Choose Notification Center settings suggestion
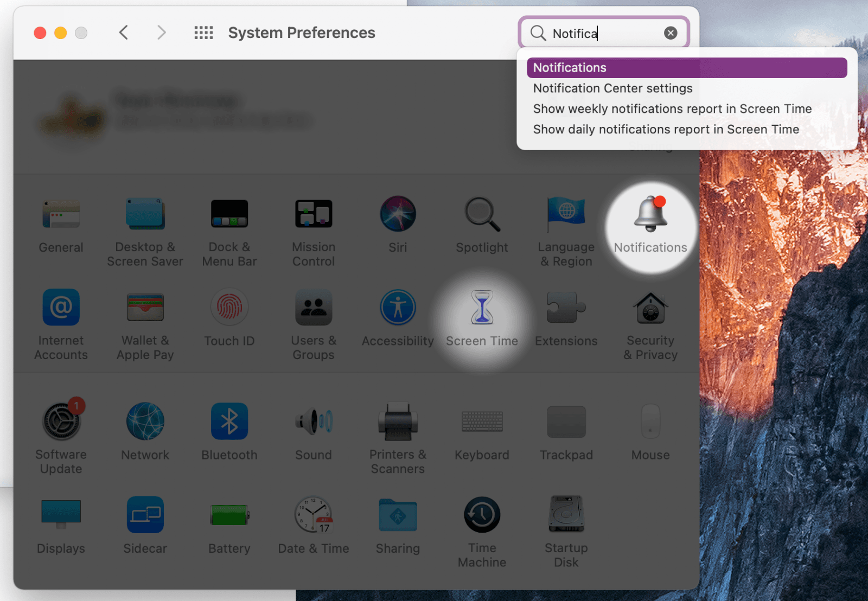Screen dimensions: 868x601 pyautogui.click(x=687, y=88)
